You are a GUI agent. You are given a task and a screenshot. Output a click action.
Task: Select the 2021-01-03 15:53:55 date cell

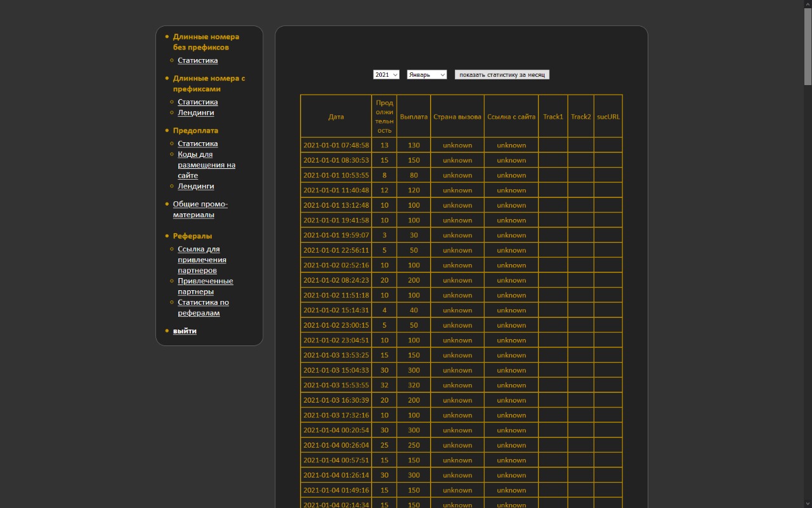336,385
